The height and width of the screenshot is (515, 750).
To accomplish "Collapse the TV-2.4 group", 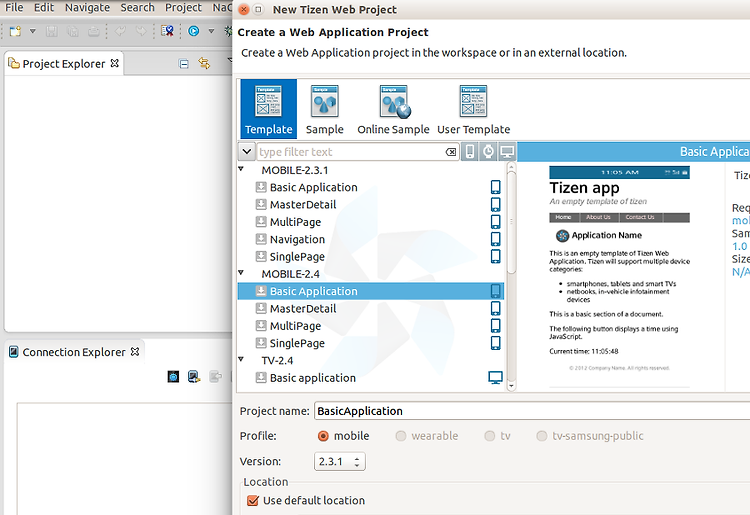I will pos(242,359).
